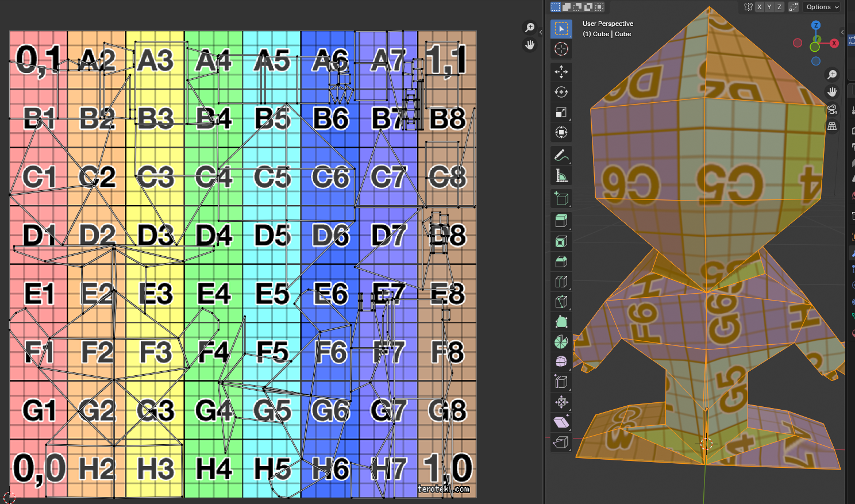Activate the Annotate pencil tool
This screenshot has width=855, height=504.
coord(561,155)
